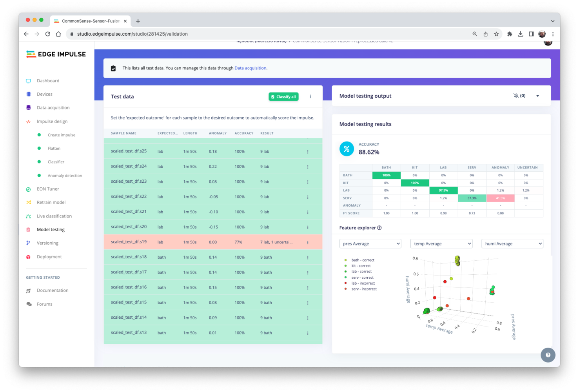
Task: Open a new browser tab
Action: [138, 21]
